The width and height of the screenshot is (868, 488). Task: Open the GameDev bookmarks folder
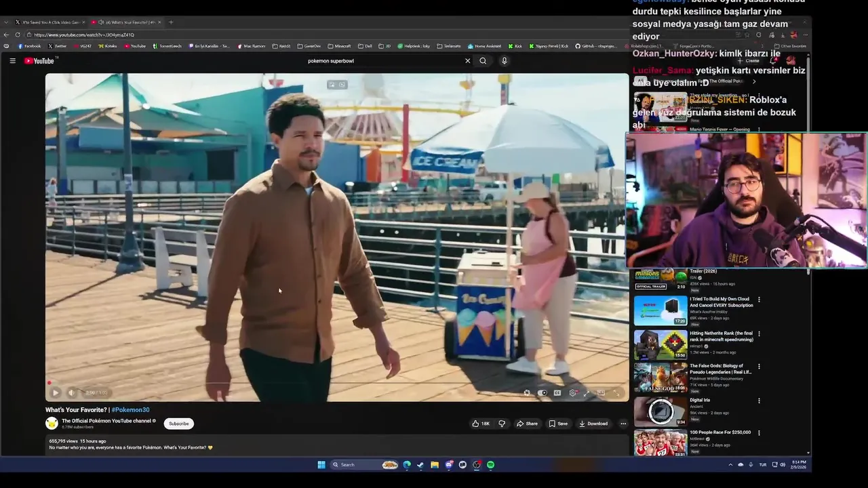point(309,46)
